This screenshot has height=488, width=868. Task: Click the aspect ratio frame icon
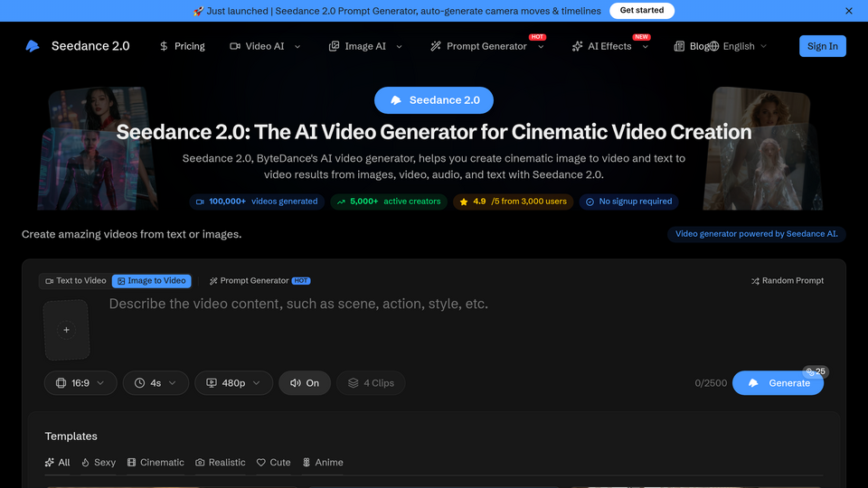61,383
